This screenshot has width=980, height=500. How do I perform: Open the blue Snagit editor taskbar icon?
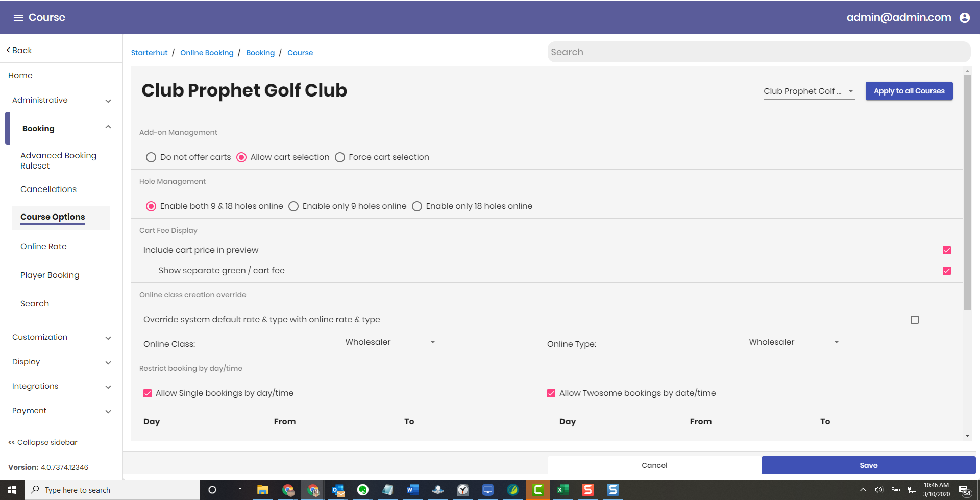pyautogui.click(x=613, y=490)
